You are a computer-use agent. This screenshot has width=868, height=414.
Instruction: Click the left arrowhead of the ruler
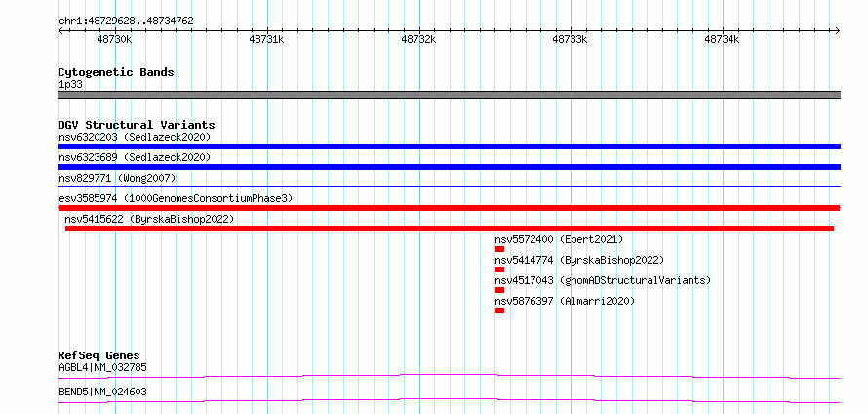pyautogui.click(x=60, y=30)
